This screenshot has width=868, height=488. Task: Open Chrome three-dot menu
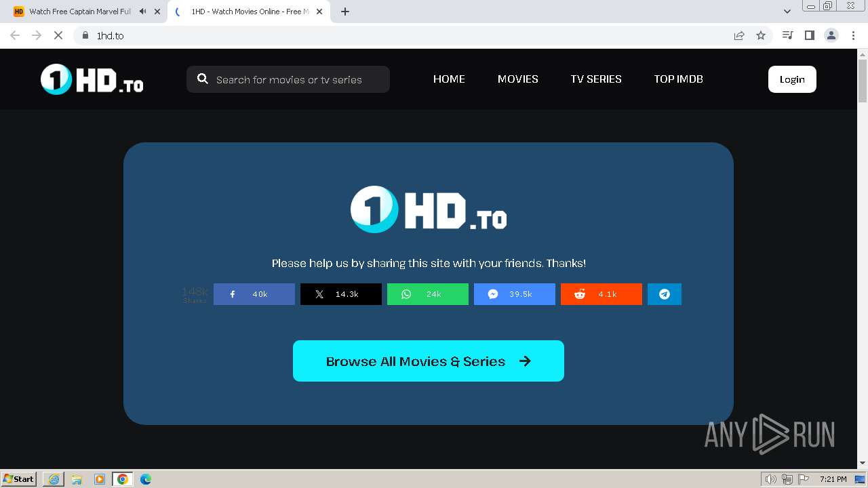pos(853,35)
